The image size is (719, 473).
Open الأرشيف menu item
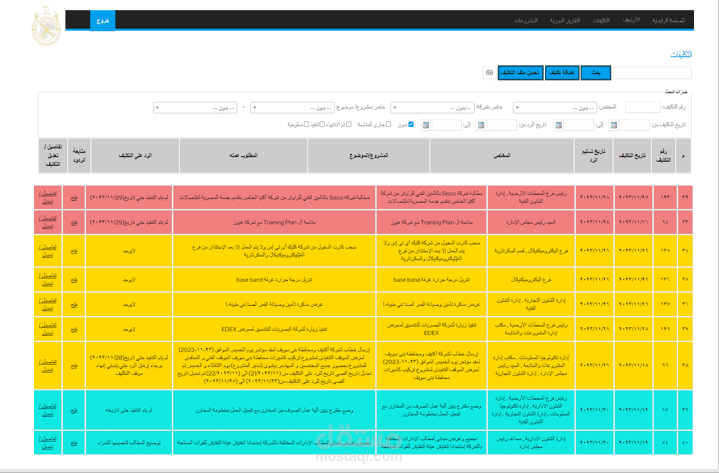(631, 21)
